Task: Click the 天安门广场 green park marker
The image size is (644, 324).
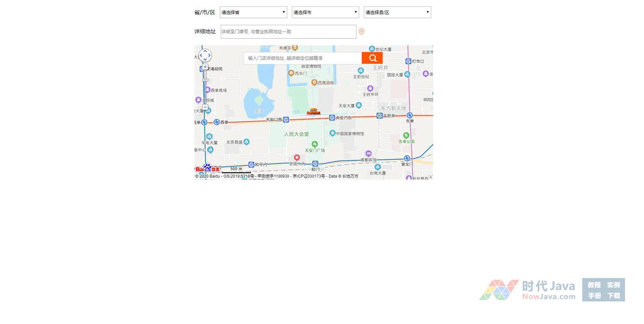Action: click(315, 144)
